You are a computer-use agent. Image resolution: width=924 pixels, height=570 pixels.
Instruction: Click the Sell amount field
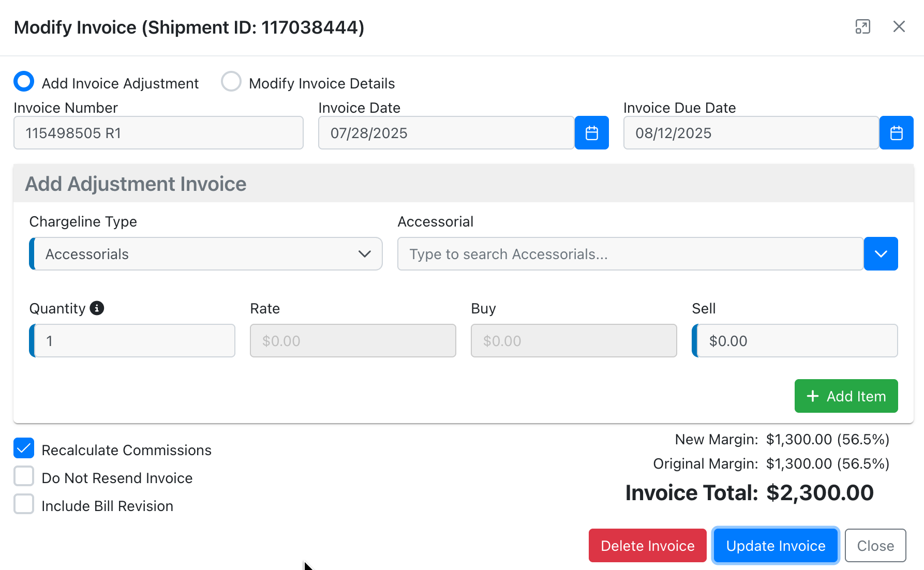(x=795, y=341)
